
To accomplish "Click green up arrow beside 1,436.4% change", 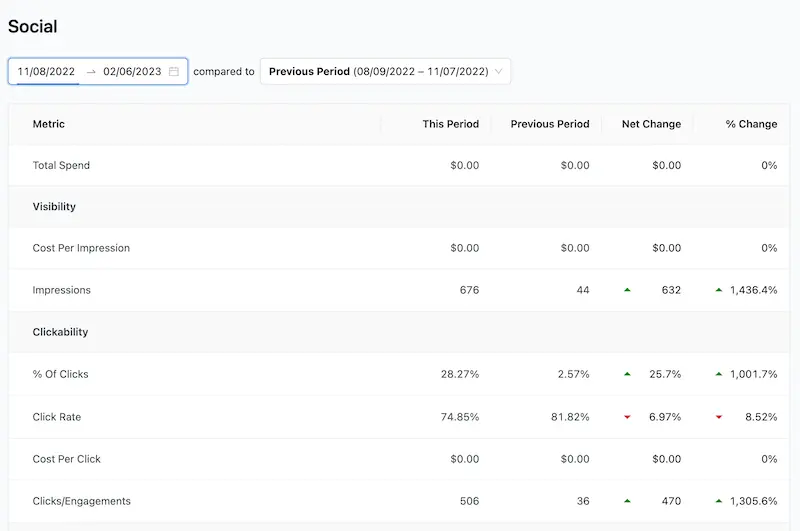I will point(718,290).
